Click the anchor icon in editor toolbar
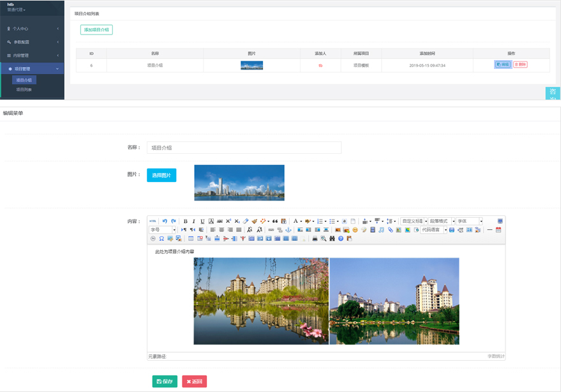The height and width of the screenshot is (392, 561). 288,230
